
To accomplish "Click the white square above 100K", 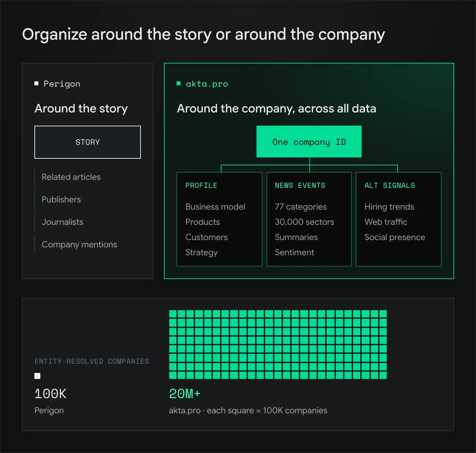I will [37, 376].
